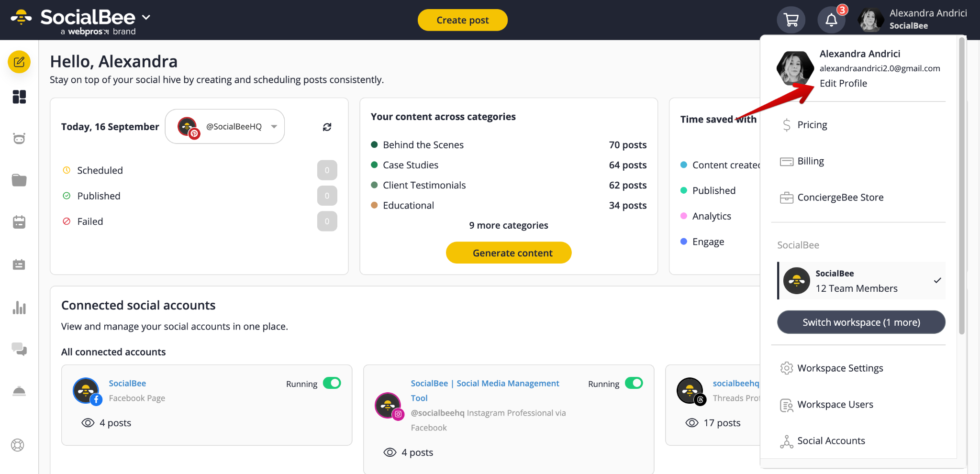The width and height of the screenshot is (980, 474).
Task: Open the notifications bell
Action: (832, 20)
